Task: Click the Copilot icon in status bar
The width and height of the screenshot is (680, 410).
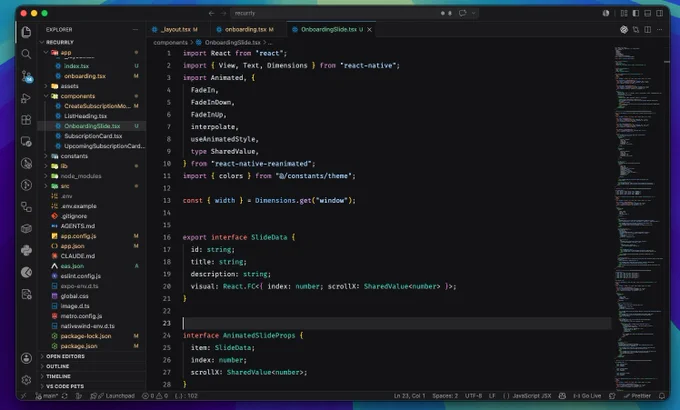Action: click(x=562, y=396)
